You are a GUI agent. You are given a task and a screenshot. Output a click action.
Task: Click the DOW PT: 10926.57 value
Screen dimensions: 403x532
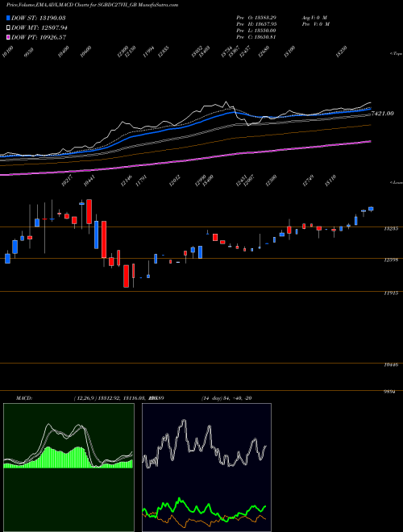tap(39, 37)
